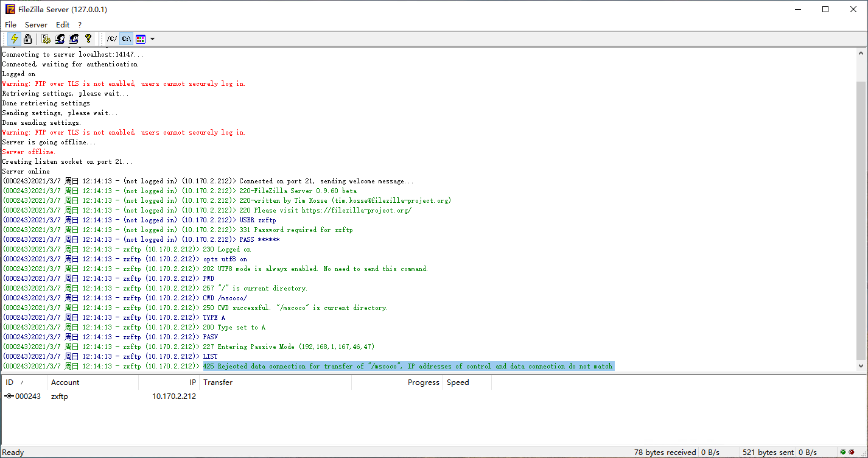The image size is (868, 458).
Task: Switch path display to /C/ style
Action: 111,39
